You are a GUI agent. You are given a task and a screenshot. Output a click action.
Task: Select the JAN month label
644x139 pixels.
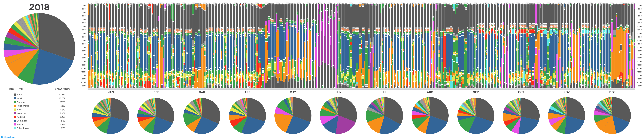click(111, 92)
